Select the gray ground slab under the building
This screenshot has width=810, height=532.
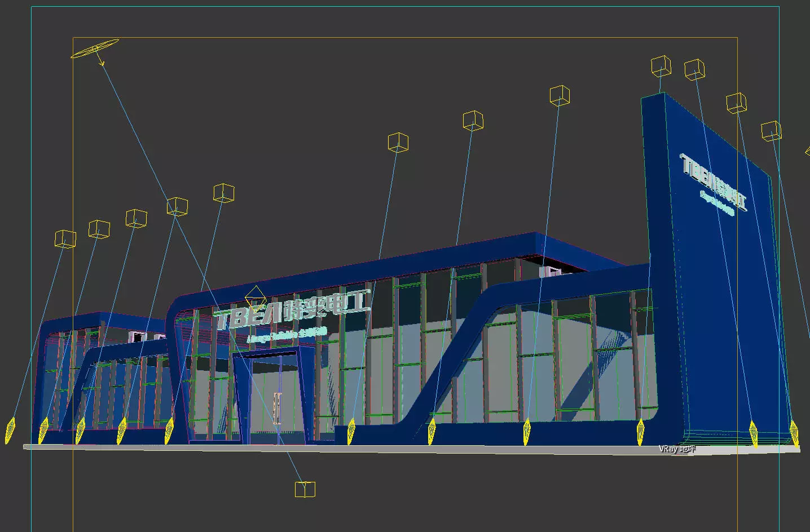coord(411,449)
